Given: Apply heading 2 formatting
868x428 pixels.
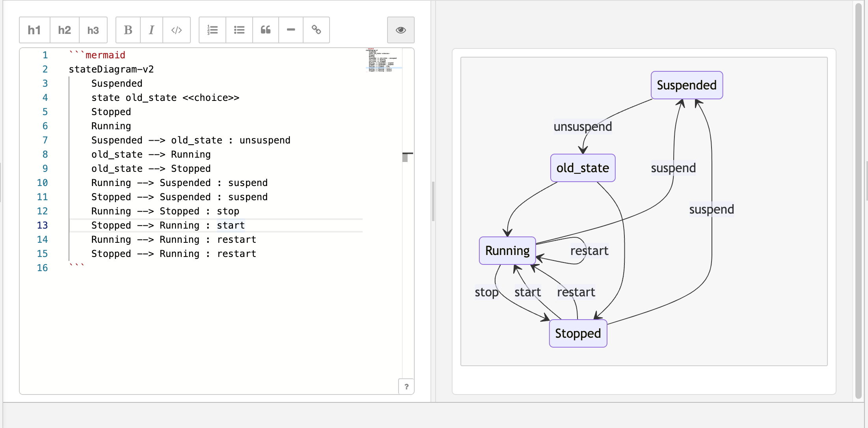Looking at the screenshot, I should click(x=65, y=30).
